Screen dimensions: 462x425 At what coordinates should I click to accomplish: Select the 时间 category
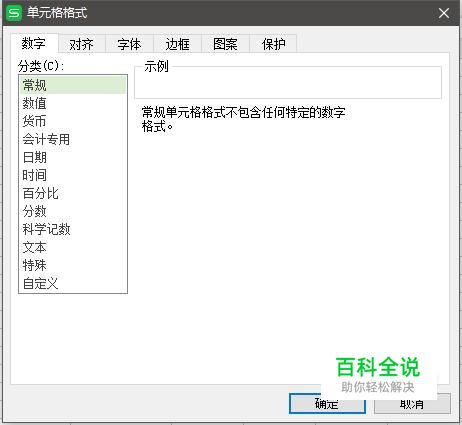pos(73,175)
